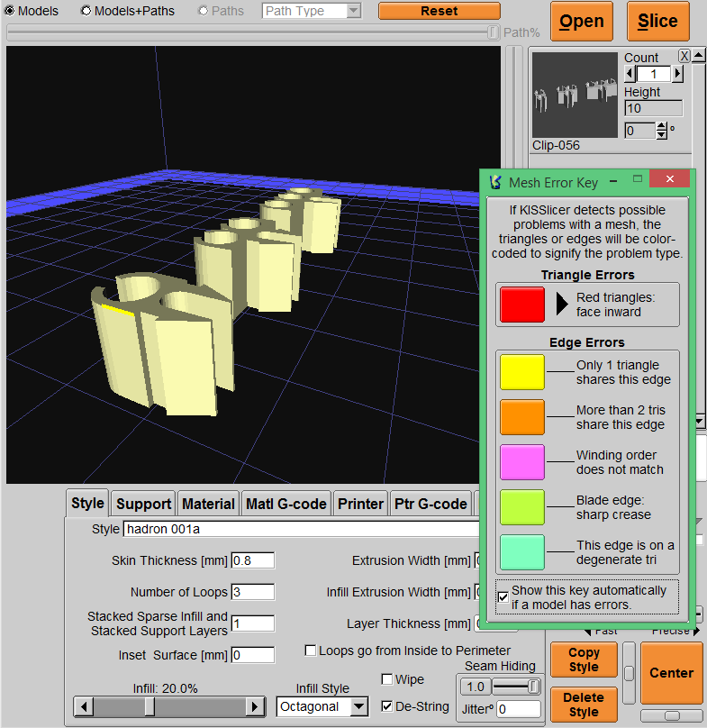Increment the rotation degree spinner
Image resolution: width=707 pixels, height=728 pixels.
click(x=662, y=127)
